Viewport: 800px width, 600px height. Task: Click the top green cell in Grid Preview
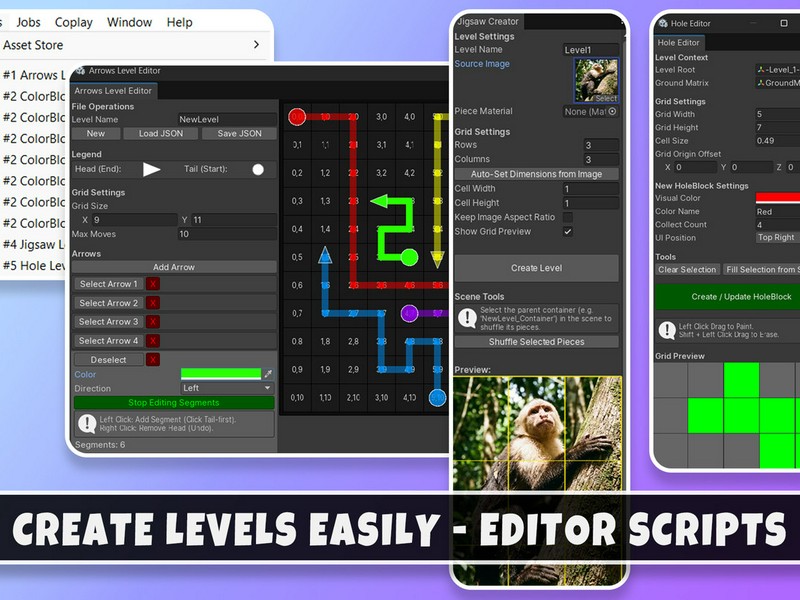pos(741,380)
